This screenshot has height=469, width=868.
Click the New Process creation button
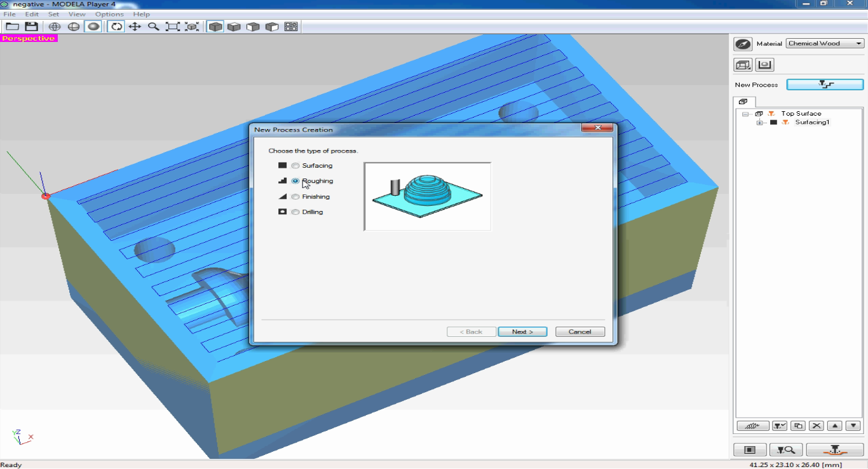825,85
